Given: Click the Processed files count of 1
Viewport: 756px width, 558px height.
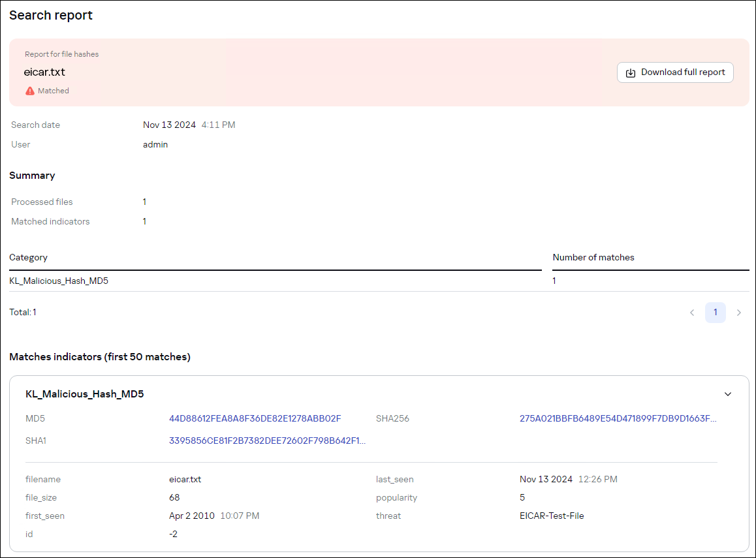Looking at the screenshot, I should 144,202.
